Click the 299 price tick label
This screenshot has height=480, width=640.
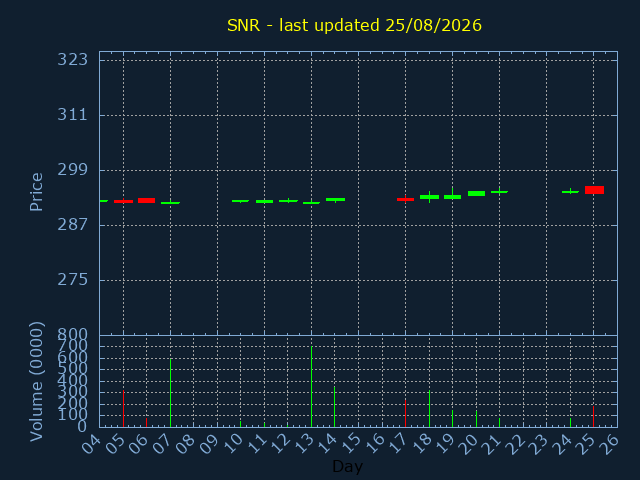(x=73, y=169)
